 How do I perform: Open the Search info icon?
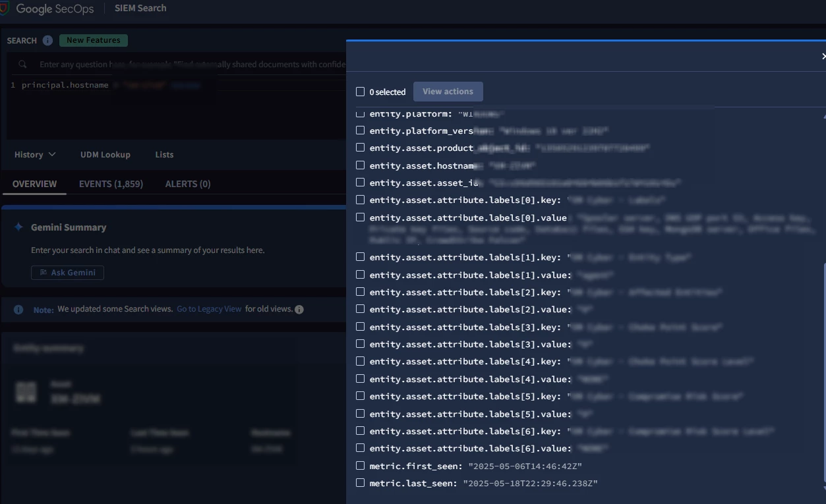click(x=47, y=40)
